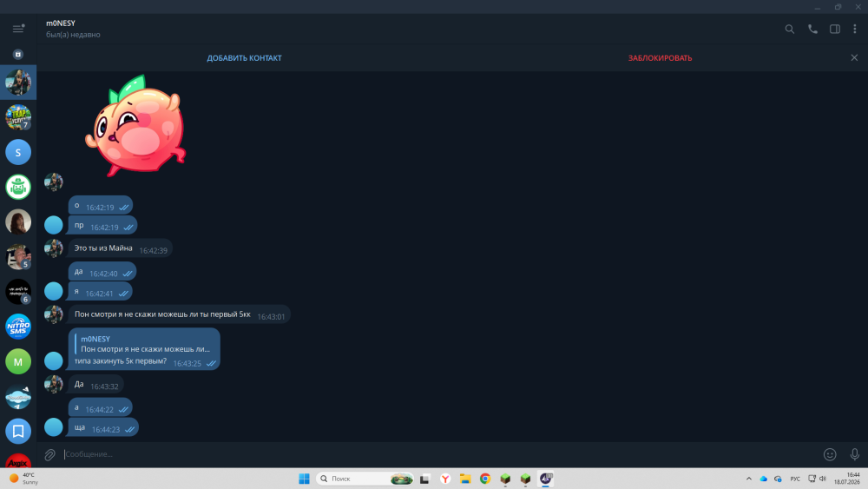
Task: Open the cloud avatar chat in sidebar
Action: pyautogui.click(x=18, y=397)
